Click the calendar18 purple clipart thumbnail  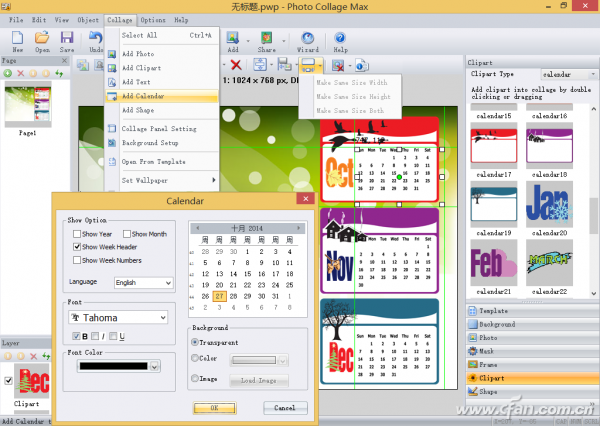(x=549, y=146)
